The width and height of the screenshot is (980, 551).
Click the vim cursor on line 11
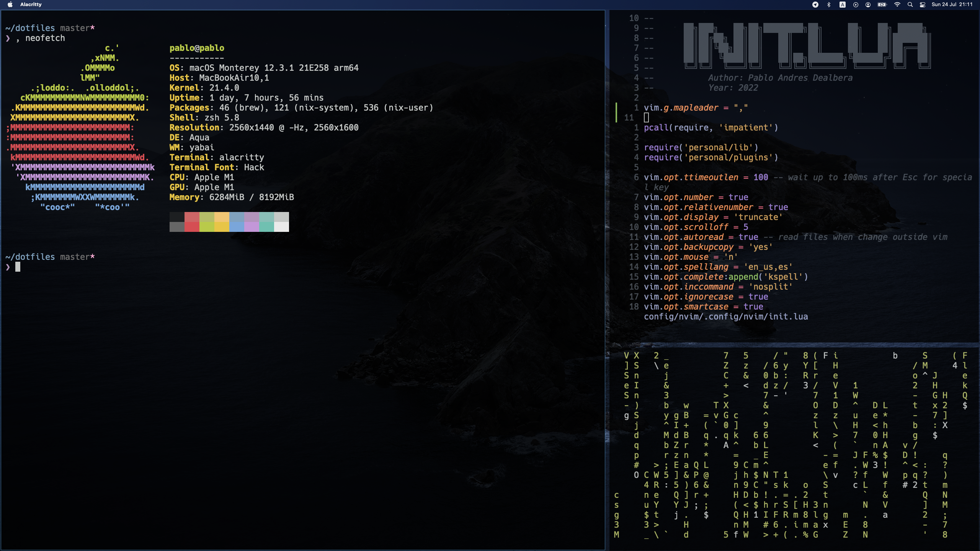pyautogui.click(x=647, y=117)
